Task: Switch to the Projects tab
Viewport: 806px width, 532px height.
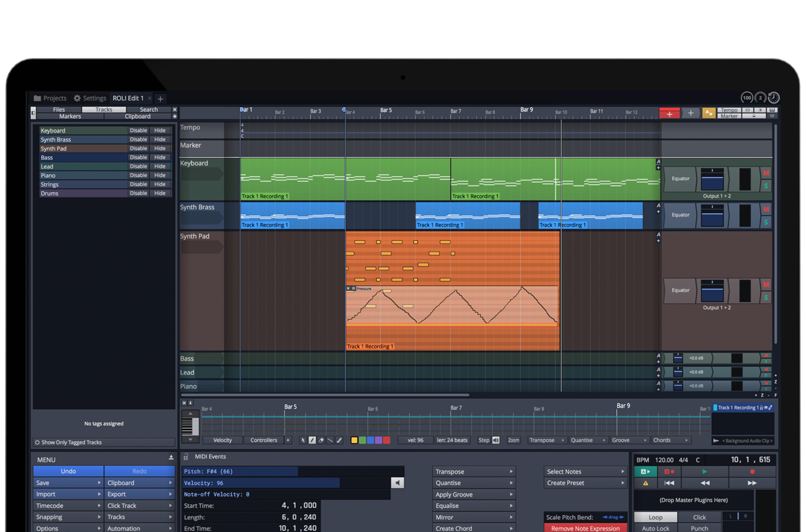Action: [x=50, y=98]
